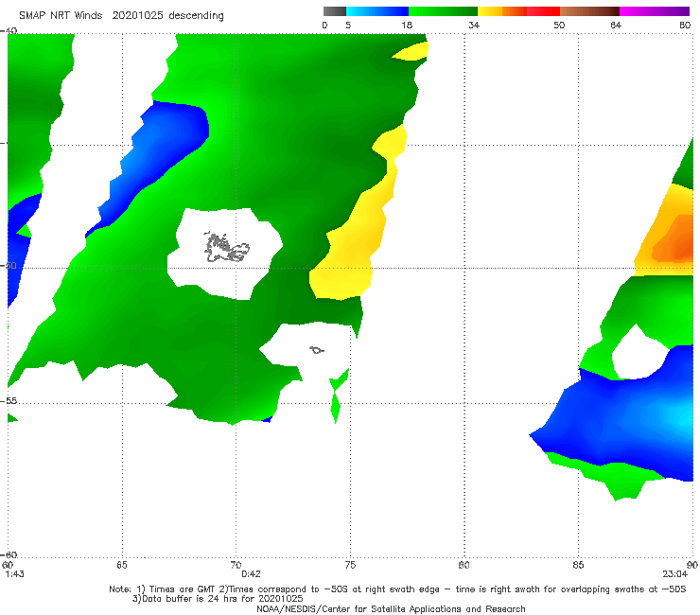Click the 'SMAP NRT Winds' title text
The width and height of the screenshot is (700, 615).
[61, 15]
